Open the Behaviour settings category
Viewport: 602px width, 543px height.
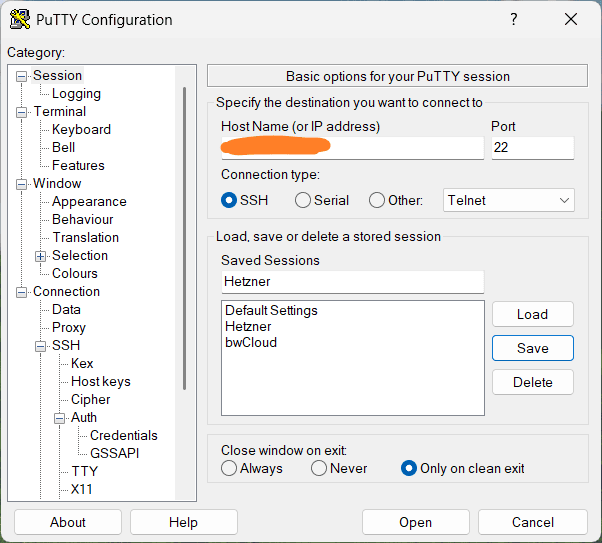[x=83, y=220]
